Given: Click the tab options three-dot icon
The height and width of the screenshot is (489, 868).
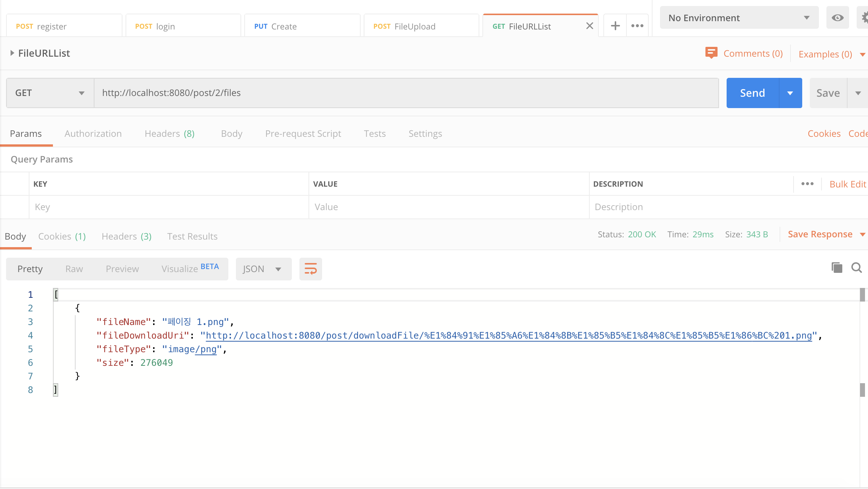Looking at the screenshot, I should coord(637,26).
